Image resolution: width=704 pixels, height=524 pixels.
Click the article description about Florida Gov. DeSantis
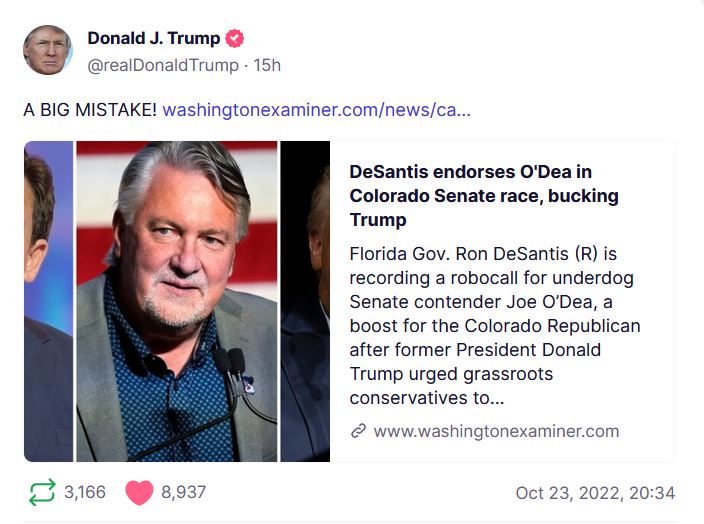(x=495, y=325)
